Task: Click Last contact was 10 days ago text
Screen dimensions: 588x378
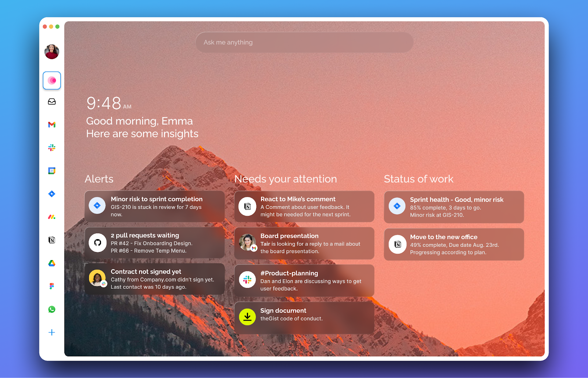Action: pyautogui.click(x=148, y=287)
